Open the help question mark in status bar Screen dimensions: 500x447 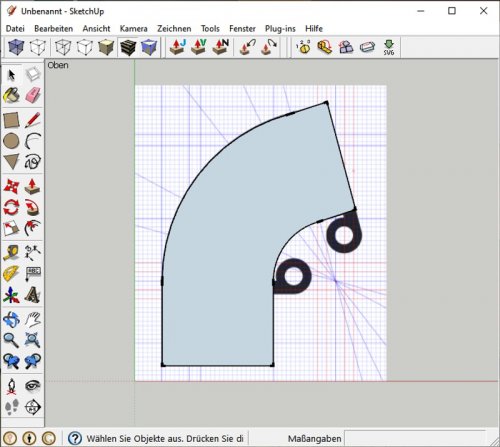(75, 438)
